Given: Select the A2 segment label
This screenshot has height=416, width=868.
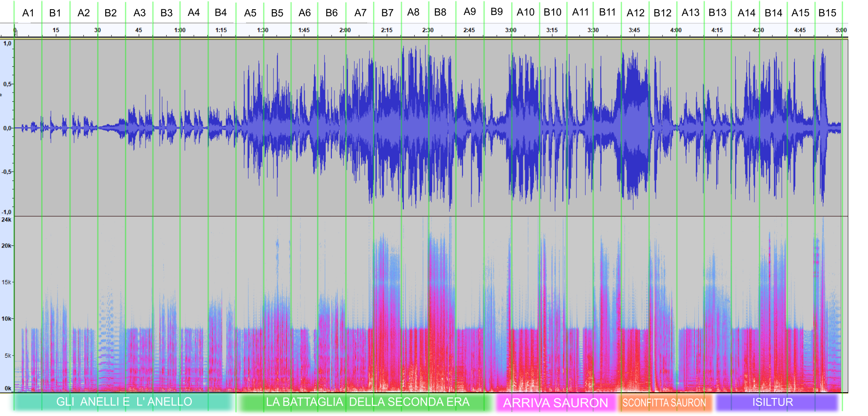Looking at the screenshot, I should [84, 13].
